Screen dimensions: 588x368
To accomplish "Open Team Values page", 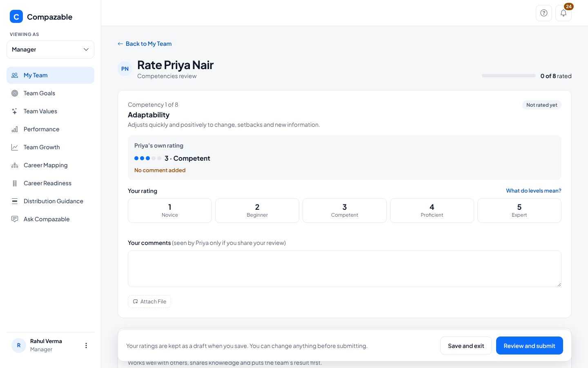I will pos(50,111).
